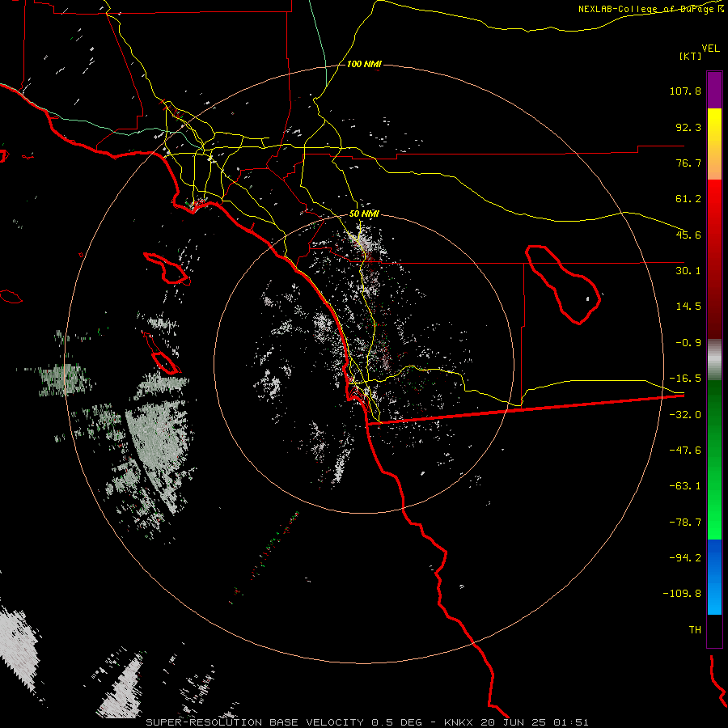The image size is (728, 728).
Task: Click the 50 NMI range ring label
Action: (x=365, y=214)
